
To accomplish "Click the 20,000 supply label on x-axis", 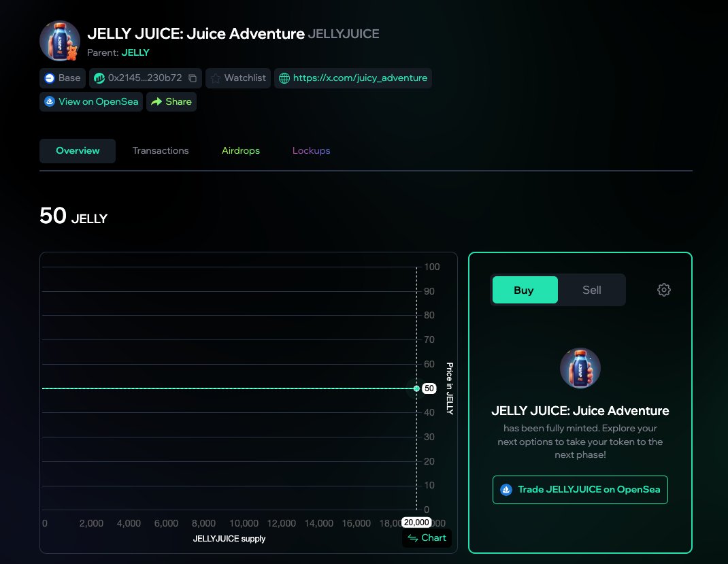I will (416, 522).
